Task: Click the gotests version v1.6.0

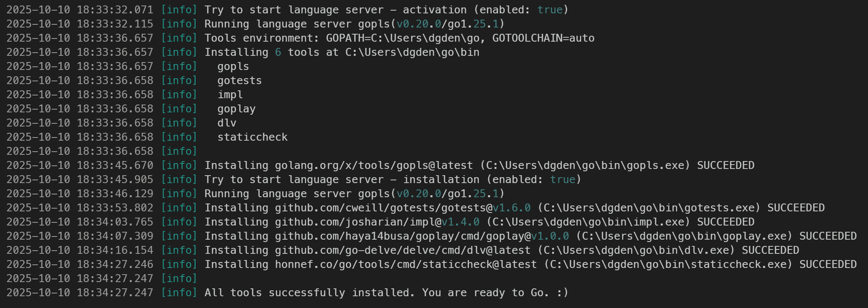Action: (511, 208)
